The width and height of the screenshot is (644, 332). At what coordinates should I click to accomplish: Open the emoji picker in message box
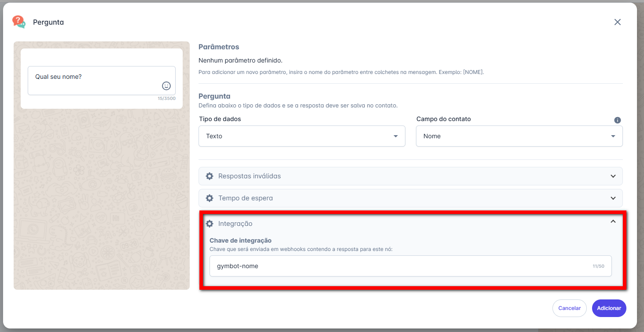pyautogui.click(x=166, y=86)
